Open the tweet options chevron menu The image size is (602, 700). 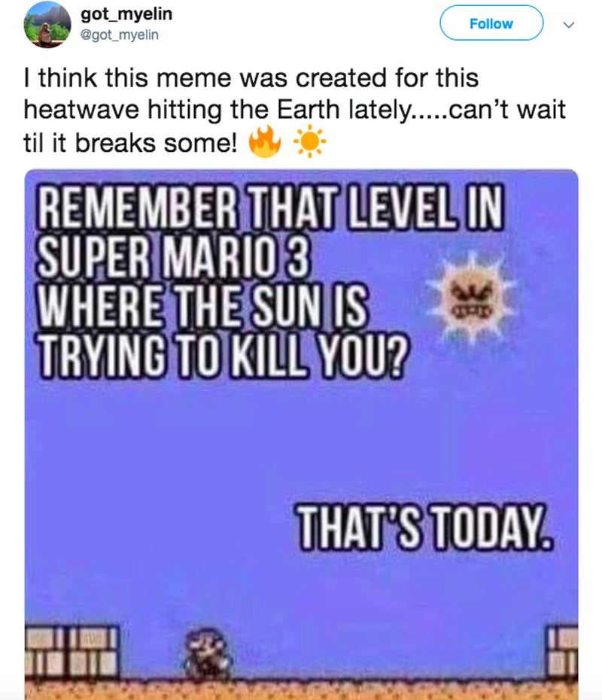point(568,25)
